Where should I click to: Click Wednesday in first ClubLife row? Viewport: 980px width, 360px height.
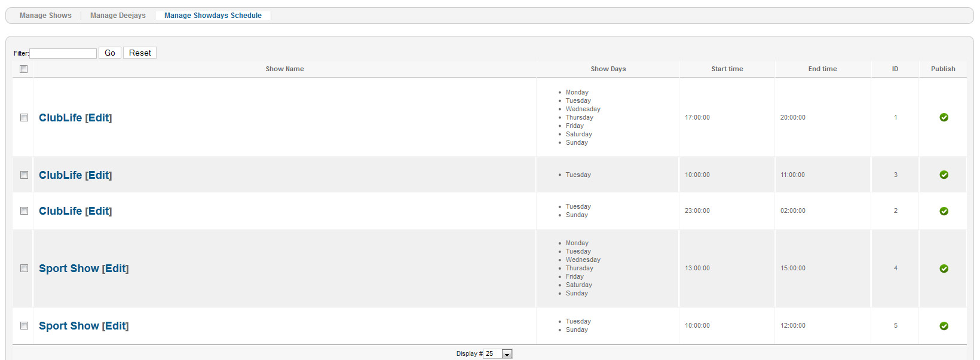(x=583, y=109)
